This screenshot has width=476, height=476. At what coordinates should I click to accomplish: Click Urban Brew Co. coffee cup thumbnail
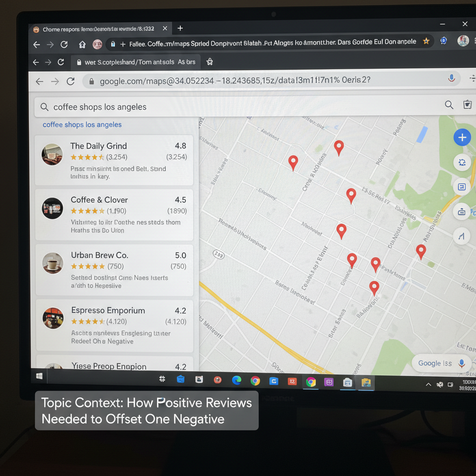(53, 263)
